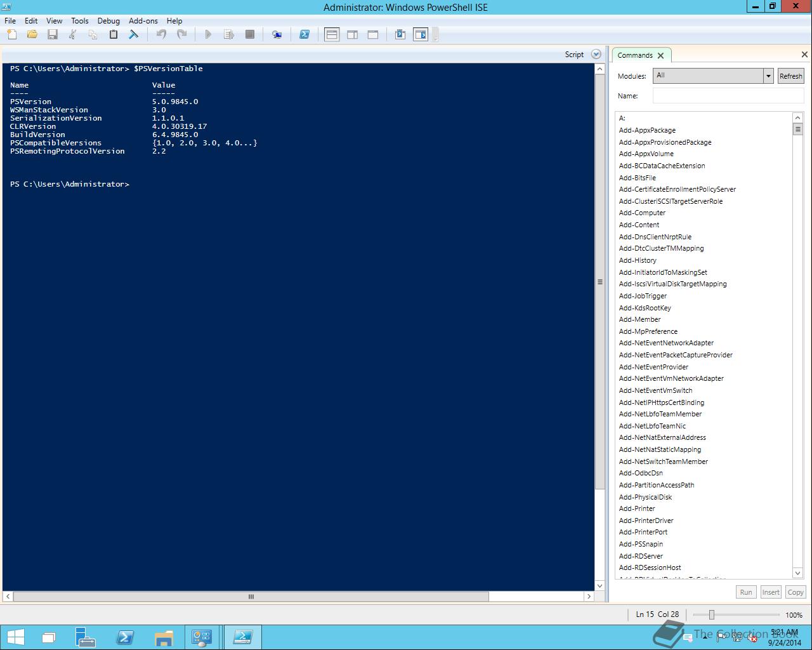Select Add-AppxPackage in command list
Image resolution: width=812 pixels, height=650 pixels.
(x=647, y=130)
